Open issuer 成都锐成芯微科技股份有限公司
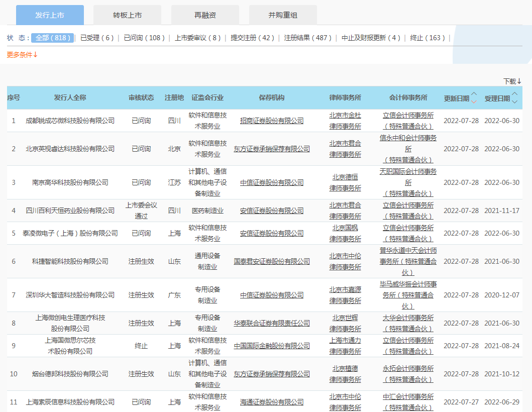Viewport: 532px width, 412px height. [70, 121]
